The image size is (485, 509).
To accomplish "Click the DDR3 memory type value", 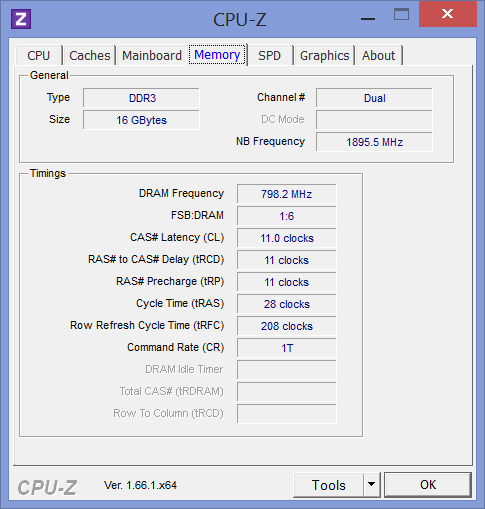I will (x=141, y=98).
